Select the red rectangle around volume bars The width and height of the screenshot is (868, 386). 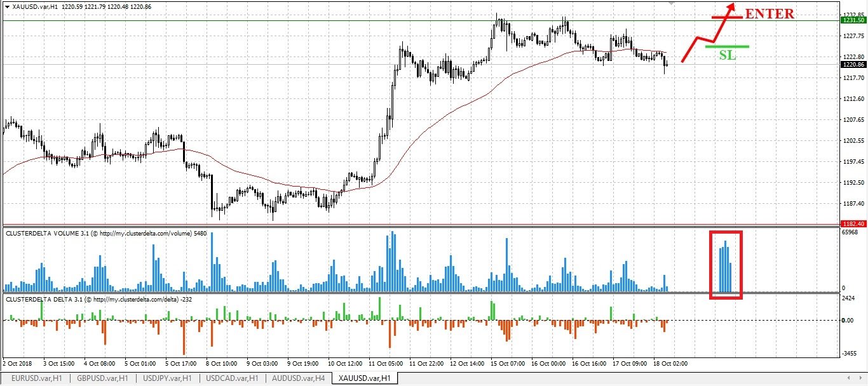click(x=726, y=265)
